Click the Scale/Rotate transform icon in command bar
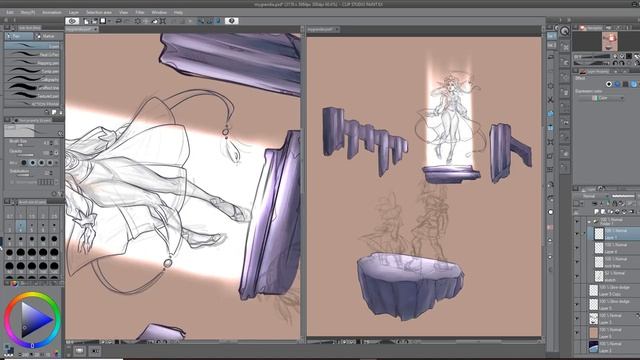640x360 pixels. 163,21
